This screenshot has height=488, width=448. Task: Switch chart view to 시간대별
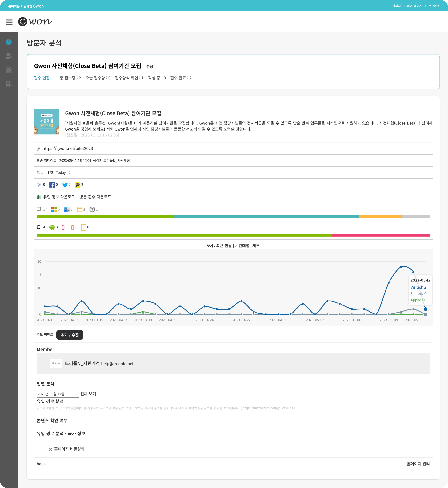[242, 246]
